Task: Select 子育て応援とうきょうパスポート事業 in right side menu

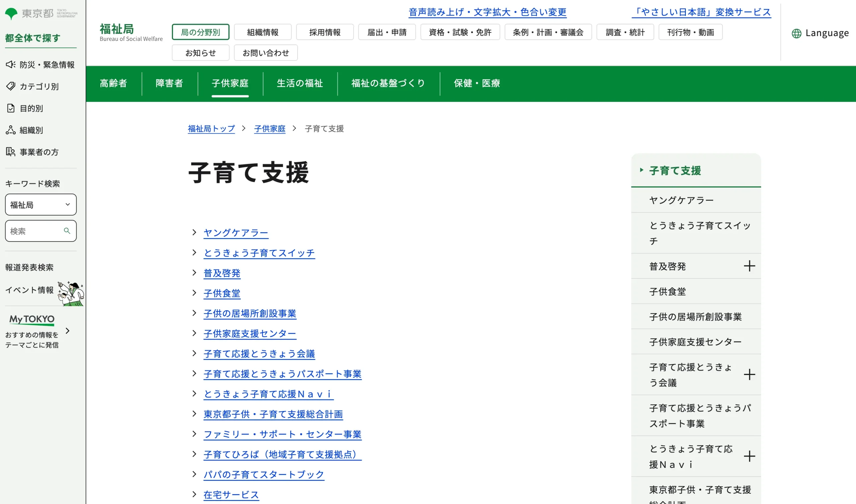Action: [x=696, y=415]
